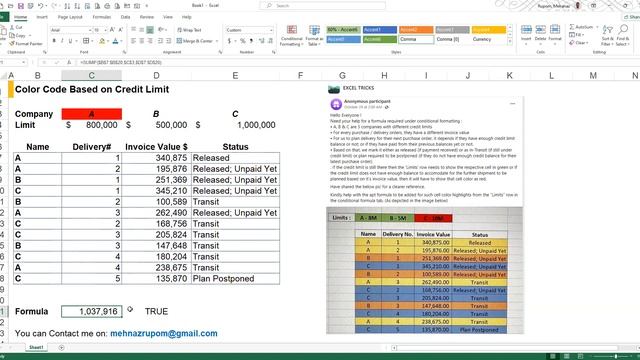Viewport: 640px width, 360px height.
Task: Toggle Bottom Align vertical alignment
Action: pyautogui.click(x=150, y=30)
